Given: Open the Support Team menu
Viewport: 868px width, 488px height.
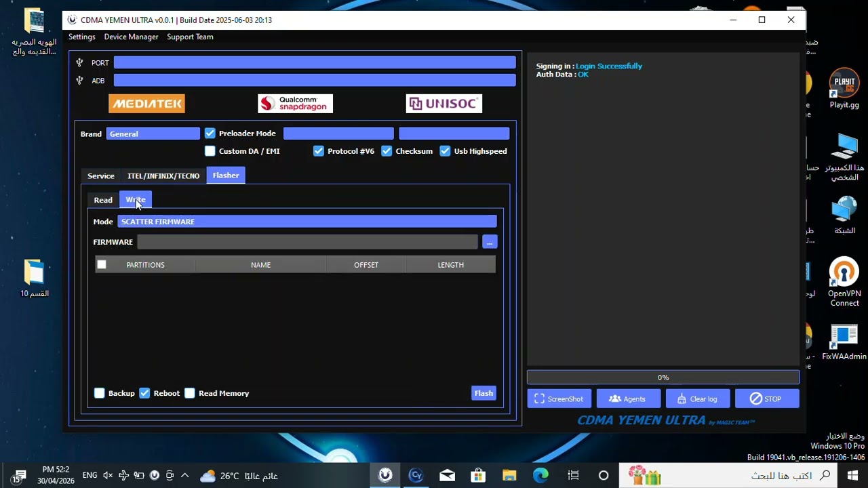Looking at the screenshot, I should (190, 37).
